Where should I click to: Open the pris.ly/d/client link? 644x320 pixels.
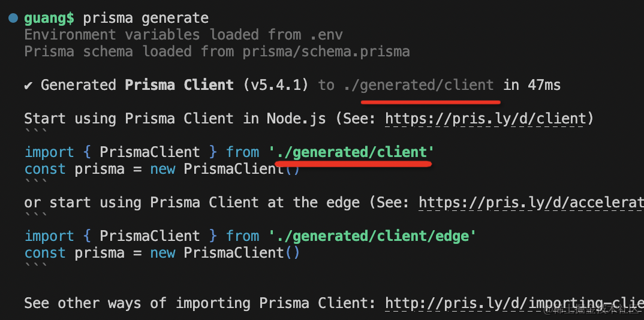(x=484, y=119)
